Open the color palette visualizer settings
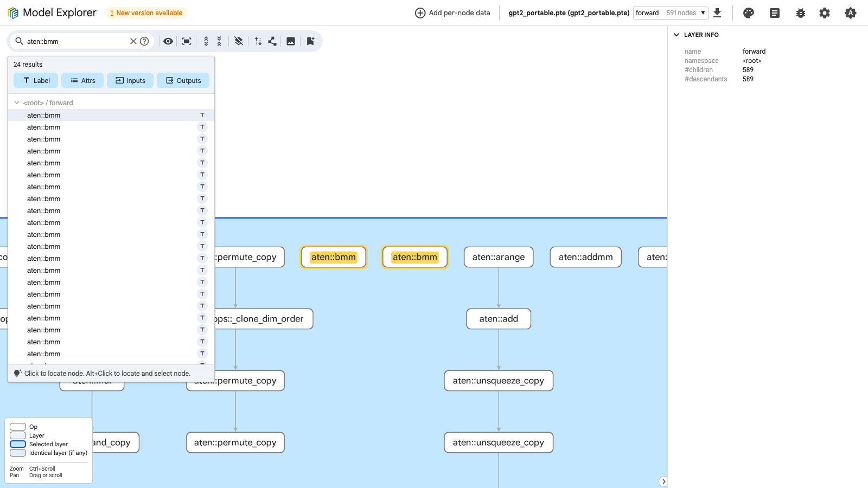This screenshot has height=488, width=868. tap(749, 13)
